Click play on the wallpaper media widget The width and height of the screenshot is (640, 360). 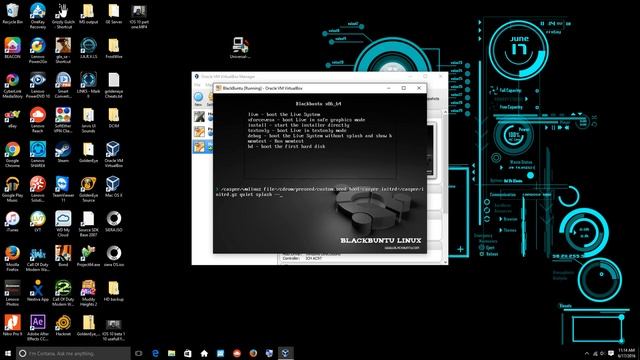point(547,128)
